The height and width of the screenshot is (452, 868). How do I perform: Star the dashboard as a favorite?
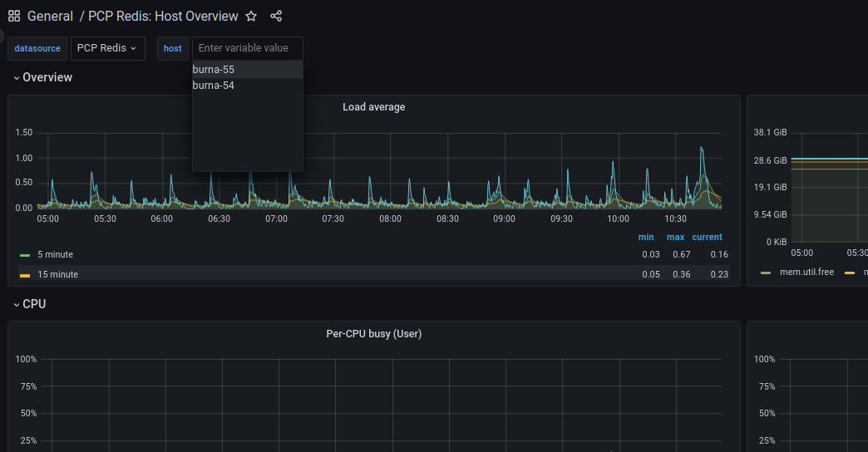(x=251, y=17)
